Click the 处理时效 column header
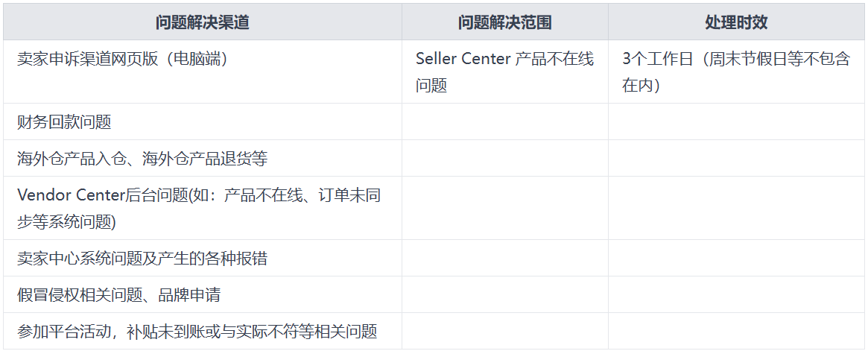 (x=736, y=22)
